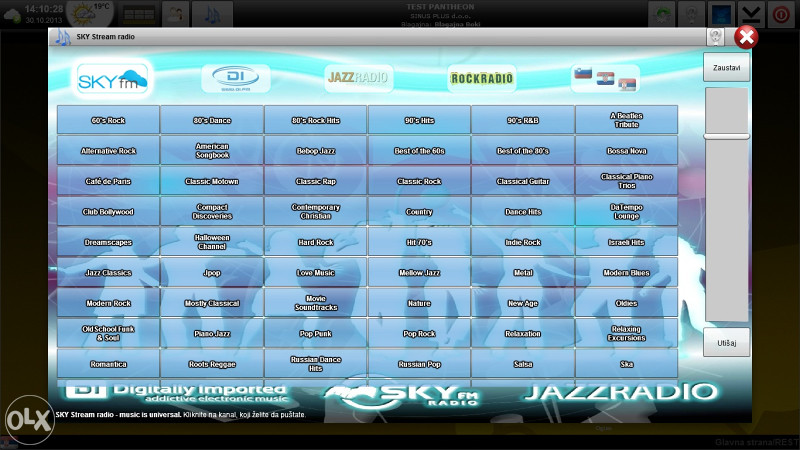Open the Oldies channel

(x=626, y=303)
